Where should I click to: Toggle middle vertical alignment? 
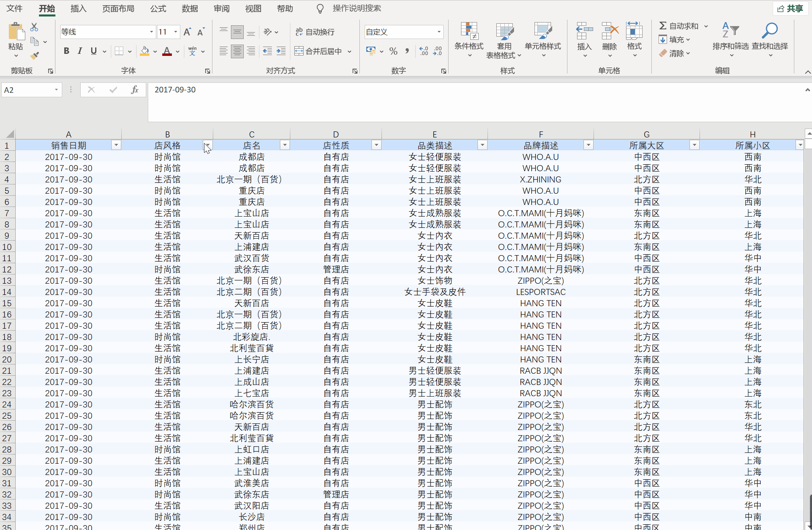point(237,32)
